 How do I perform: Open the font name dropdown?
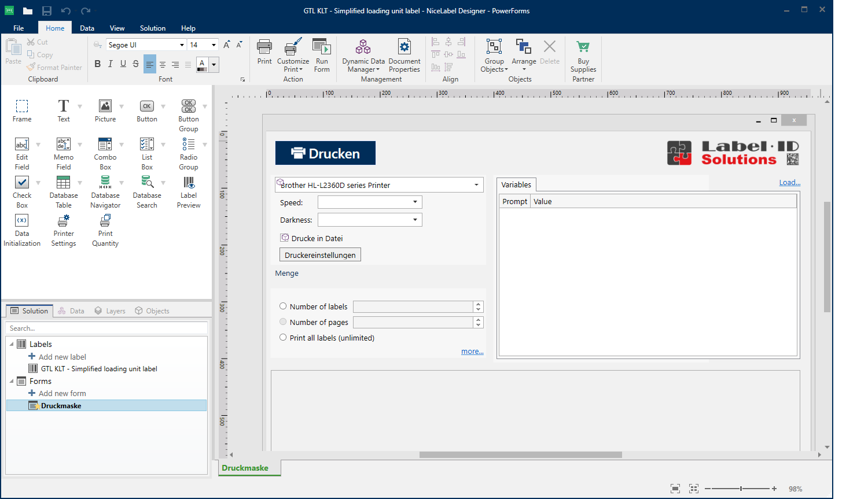pyautogui.click(x=182, y=45)
